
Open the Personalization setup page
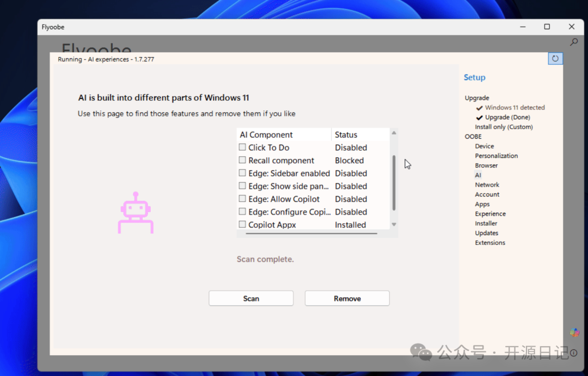pyautogui.click(x=496, y=156)
